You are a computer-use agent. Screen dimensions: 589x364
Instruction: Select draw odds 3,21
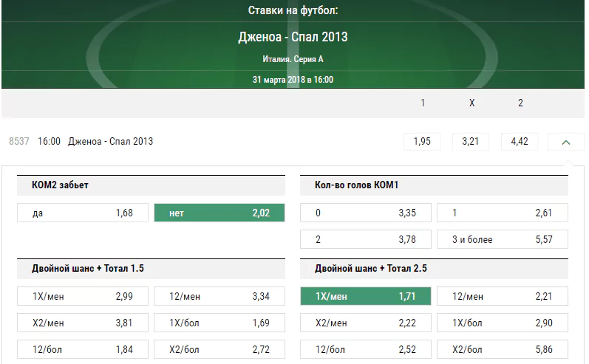(x=470, y=142)
